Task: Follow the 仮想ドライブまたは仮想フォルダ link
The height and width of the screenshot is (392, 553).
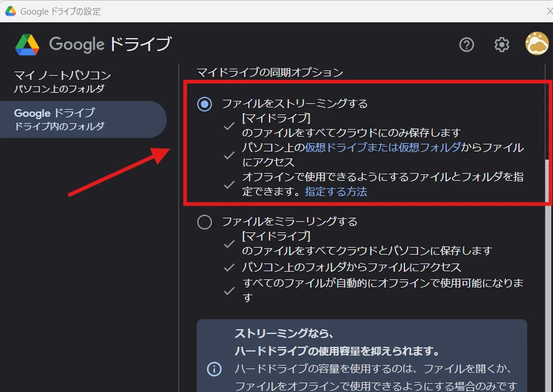Action: (x=383, y=147)
